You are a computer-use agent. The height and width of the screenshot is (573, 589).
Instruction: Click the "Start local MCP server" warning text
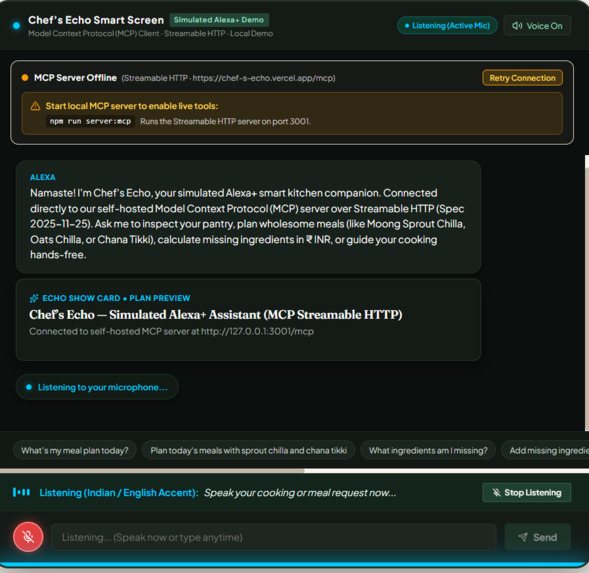131,106
